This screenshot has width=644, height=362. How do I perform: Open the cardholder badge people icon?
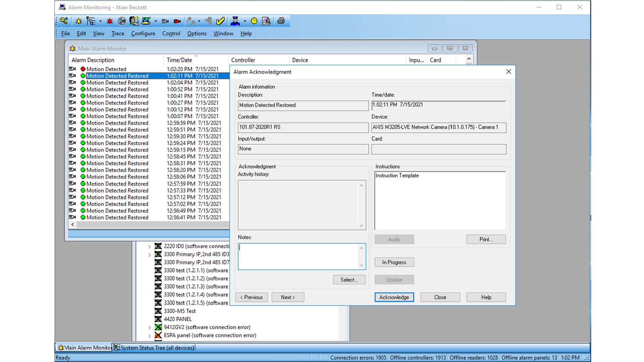click(134, 21)
